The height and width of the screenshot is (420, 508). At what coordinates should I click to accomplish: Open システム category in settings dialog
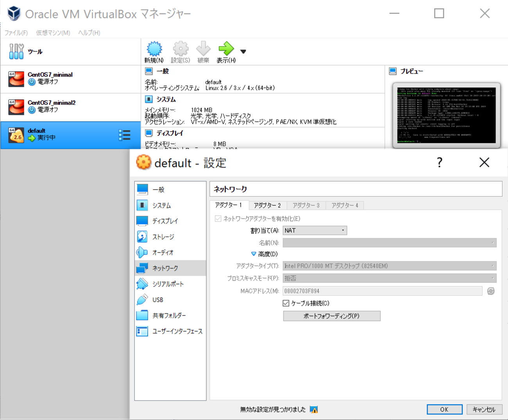tap(170, 205)
